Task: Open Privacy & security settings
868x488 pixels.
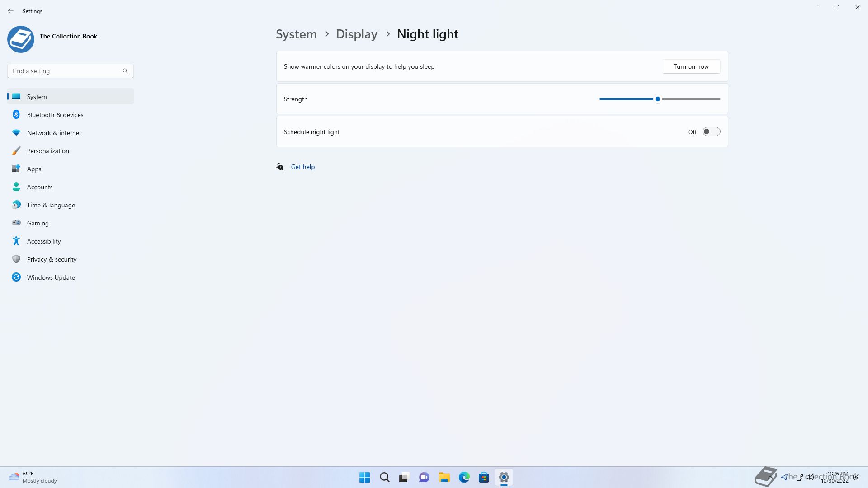Action: [x=71, y=259]
